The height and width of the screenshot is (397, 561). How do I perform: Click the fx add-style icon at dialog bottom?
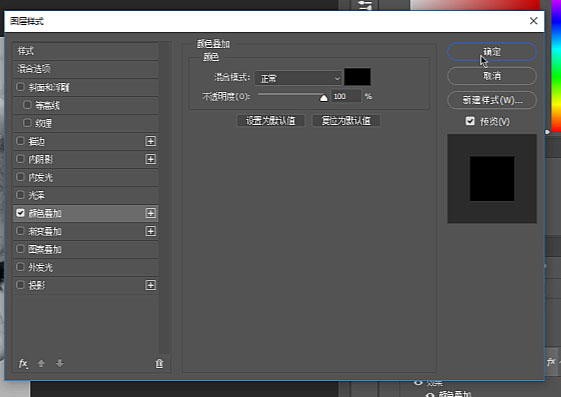coord(23,363)
